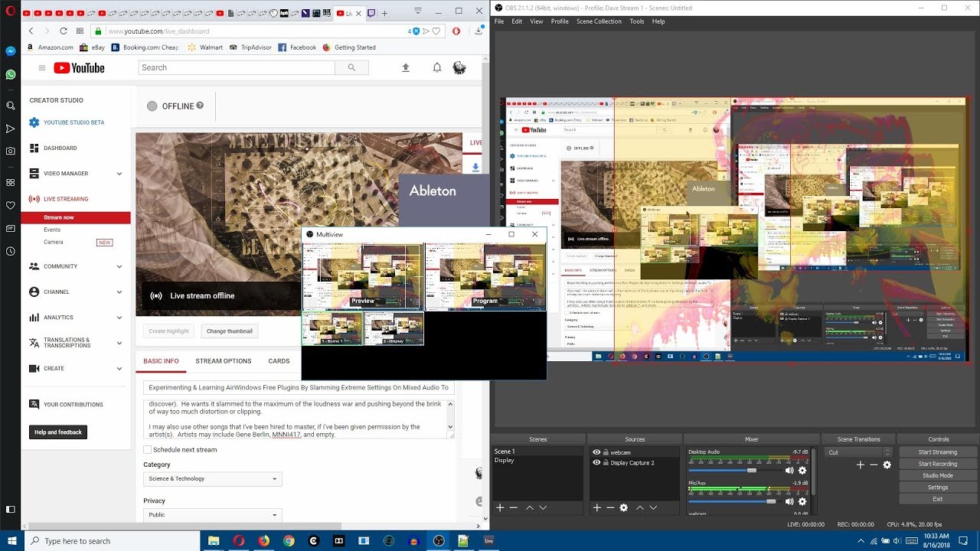
Task: Open Desktop Audio settings gear
Action: pos(802,471)
